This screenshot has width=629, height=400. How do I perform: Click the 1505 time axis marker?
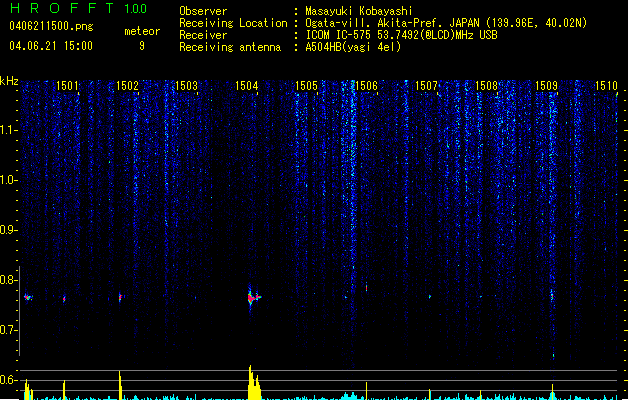(x=306, y=86)
